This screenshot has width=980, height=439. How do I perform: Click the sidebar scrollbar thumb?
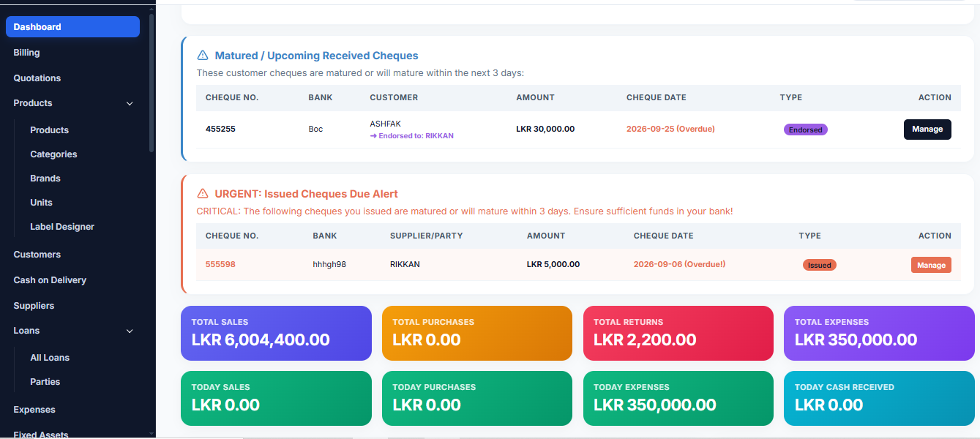pos(152,82)
